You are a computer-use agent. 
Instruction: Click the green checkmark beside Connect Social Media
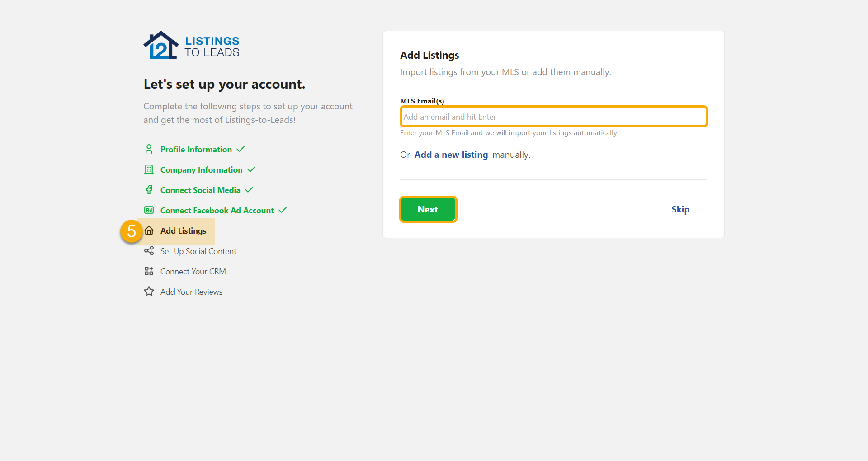click(x=249, y=189)
